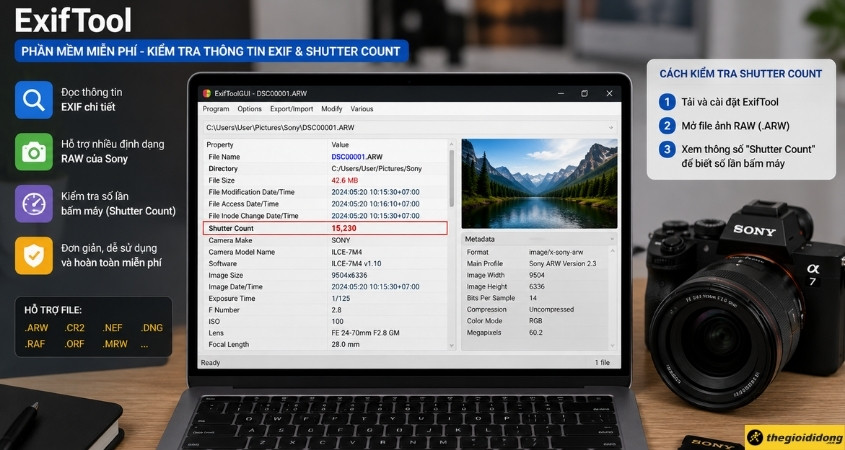Select the F Number row
Viewport: 845px width, 450px height.
point(325,310)
